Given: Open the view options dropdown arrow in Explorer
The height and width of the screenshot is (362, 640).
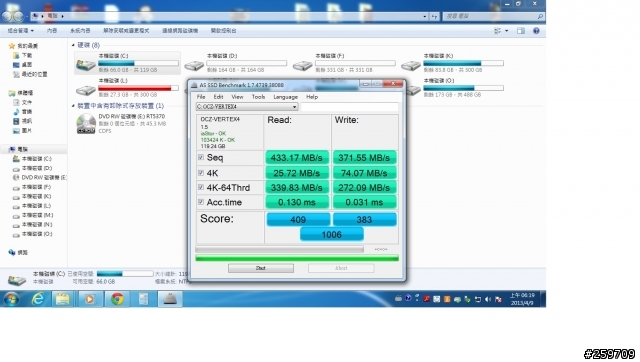Looking at the screenshot, I should tap(507, 31).
